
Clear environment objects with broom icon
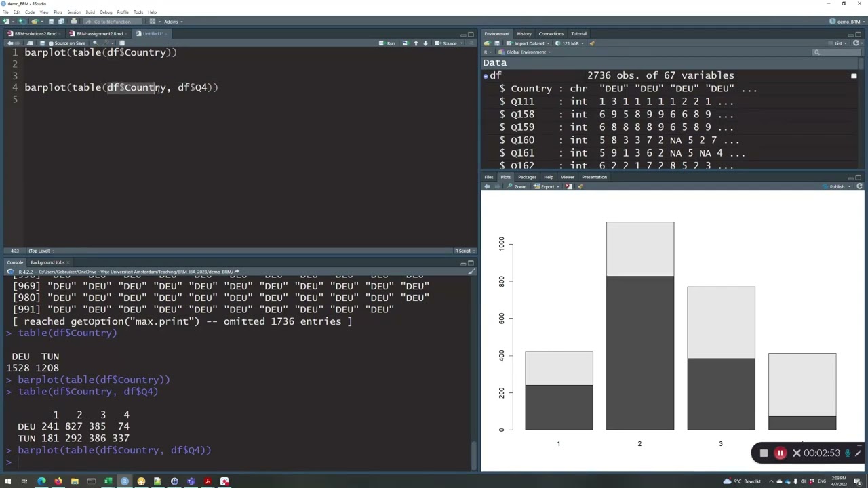592,43
